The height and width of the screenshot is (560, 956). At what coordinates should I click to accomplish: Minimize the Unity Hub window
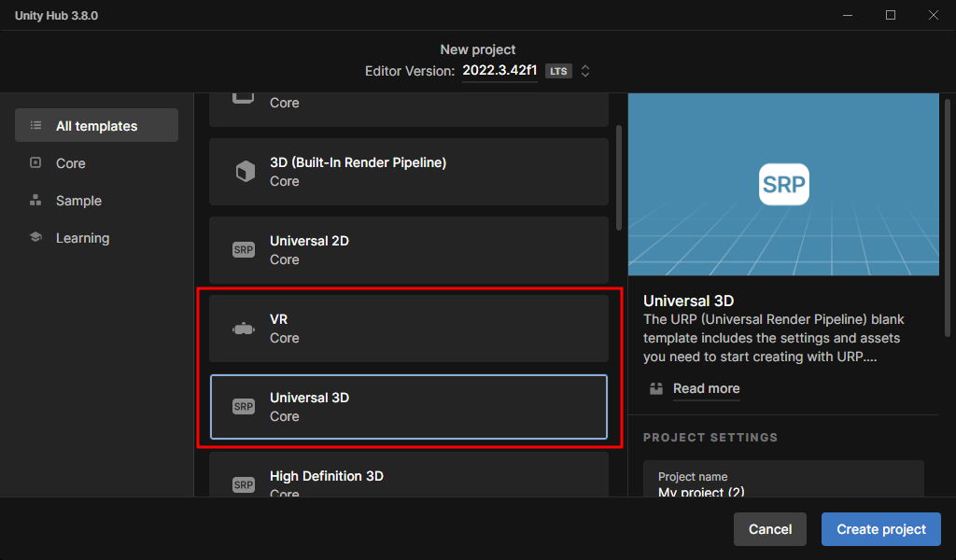point(848,15)
